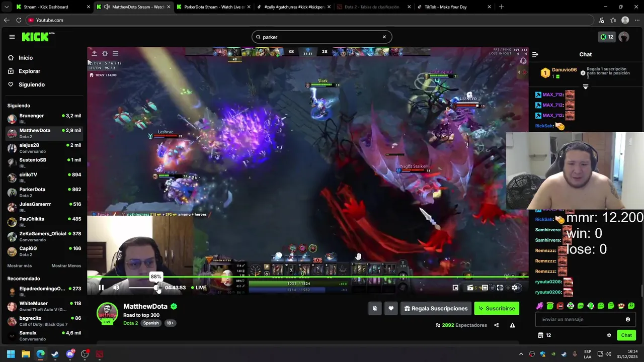This screenshot has height=362, width=644.
Task: Open the Dota 2 category link
Action: coord(130,323)
